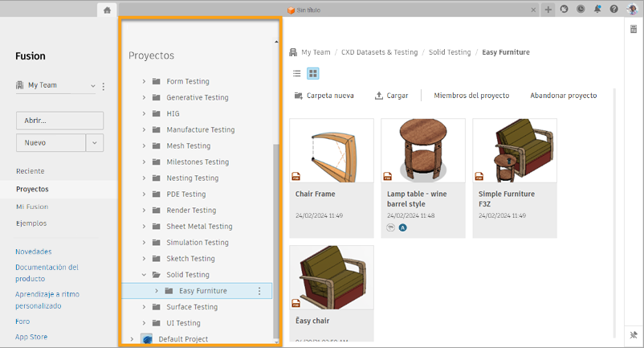The height and width of the screenshot is (348, 644).
Task: Select the UI Testing folder
Action: (x=183, y=323)
